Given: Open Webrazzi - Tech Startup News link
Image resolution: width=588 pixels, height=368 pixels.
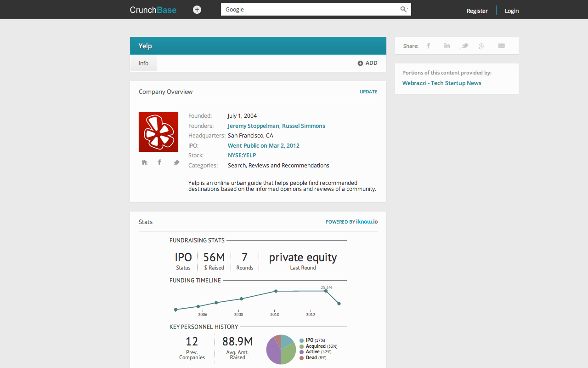Looking at the screenshot, I should coord(442,83).
